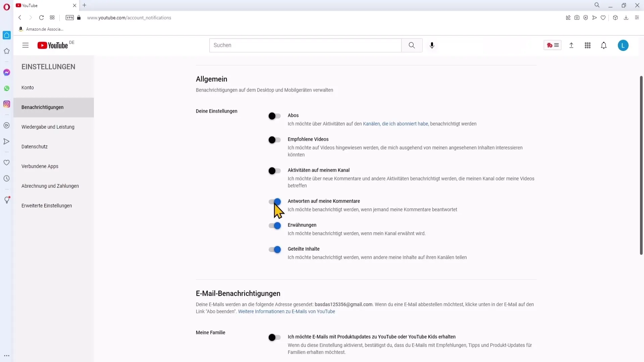Start voice search with the microphone
Screen dimensions: 644x362
click(x=432, y=45)
